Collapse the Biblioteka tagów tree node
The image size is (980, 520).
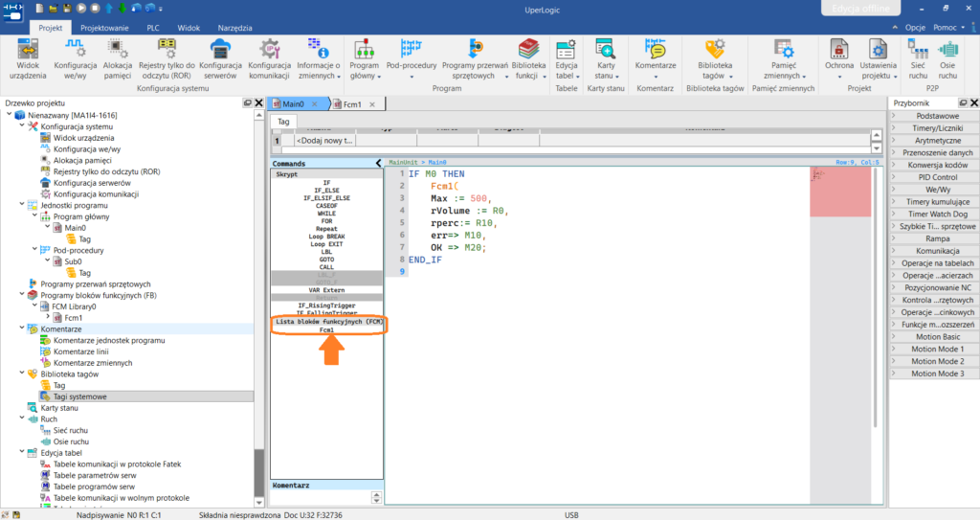(22, 373)
